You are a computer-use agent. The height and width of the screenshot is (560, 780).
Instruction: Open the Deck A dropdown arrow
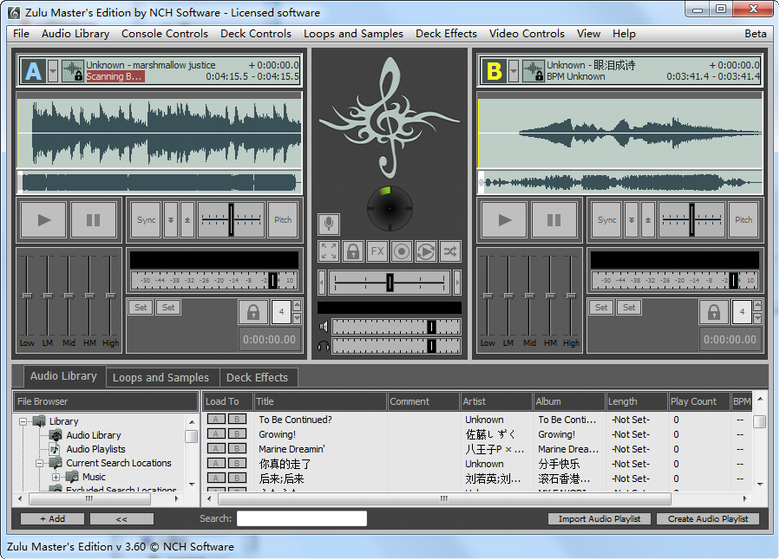[x=53, y=71]
